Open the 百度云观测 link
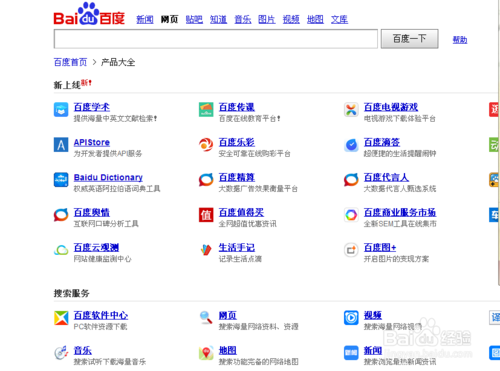 tap(96, 247)
